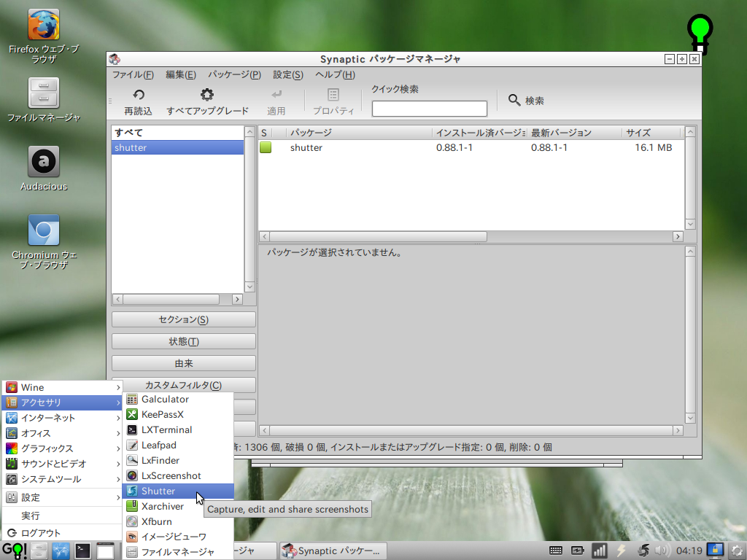Click the セクション(S) filter button
The width and height of the screenshot is (747, 560).
point(183,319)
